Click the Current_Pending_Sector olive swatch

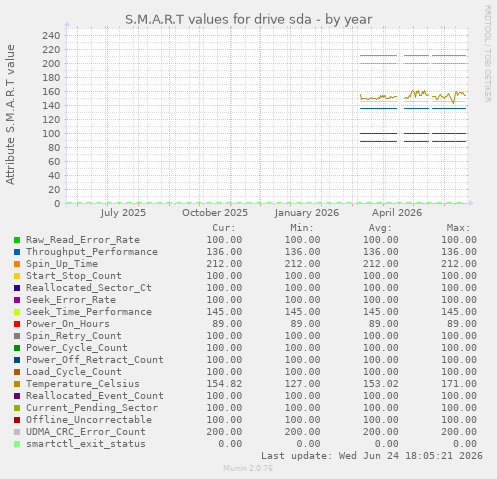[x=17, y=408]
